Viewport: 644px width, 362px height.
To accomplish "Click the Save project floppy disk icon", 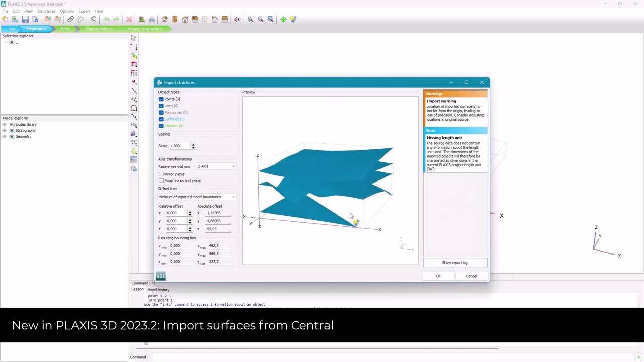I will coord(25,19).
